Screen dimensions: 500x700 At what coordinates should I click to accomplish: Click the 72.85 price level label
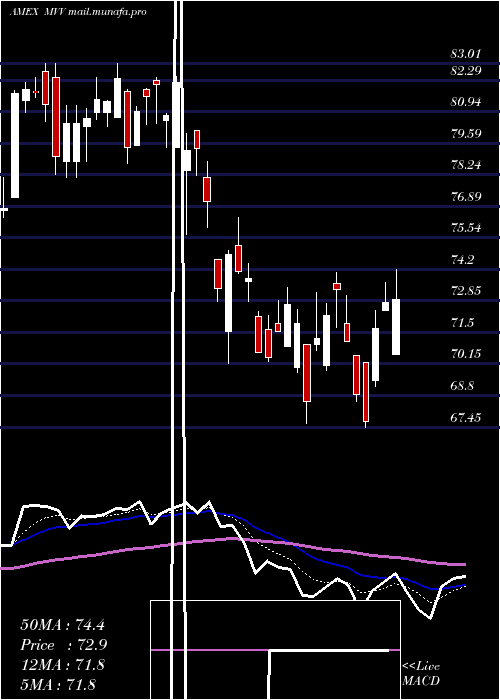[466, 291]
